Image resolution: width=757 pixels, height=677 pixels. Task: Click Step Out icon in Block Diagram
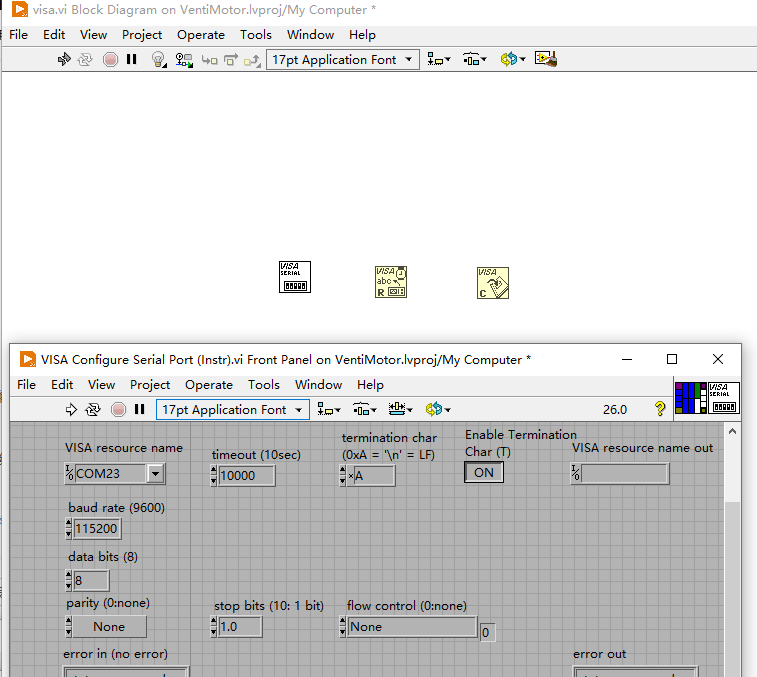click(252, 60)
